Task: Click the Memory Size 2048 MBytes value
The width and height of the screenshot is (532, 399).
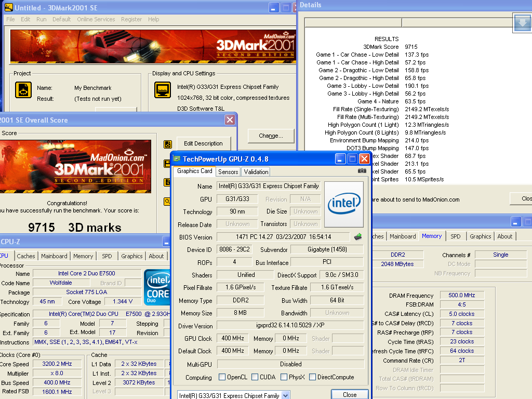Action: (x=397, y=264)
